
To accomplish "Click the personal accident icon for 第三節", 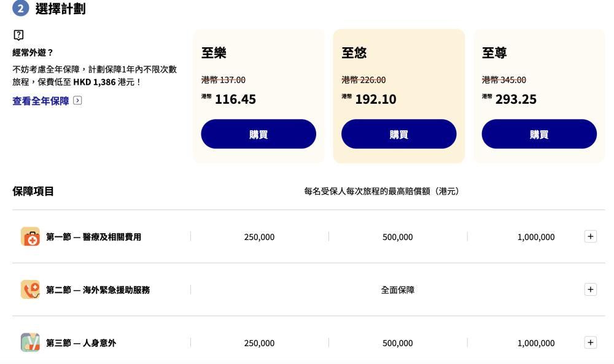I will [30, 343].
